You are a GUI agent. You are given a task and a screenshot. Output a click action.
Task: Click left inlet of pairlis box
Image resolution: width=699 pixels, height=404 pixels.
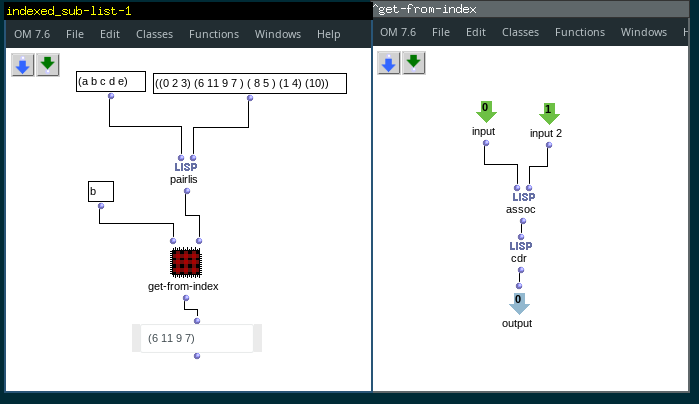point(181,158)
